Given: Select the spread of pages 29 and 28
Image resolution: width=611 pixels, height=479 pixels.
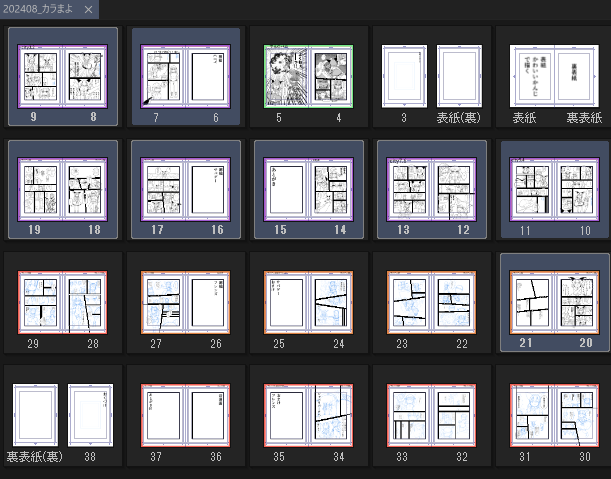Looking at the screenshot, I should (62, 302).
